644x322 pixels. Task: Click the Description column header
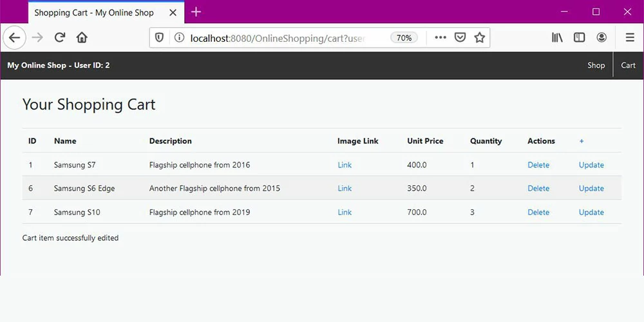pos(171,141)
